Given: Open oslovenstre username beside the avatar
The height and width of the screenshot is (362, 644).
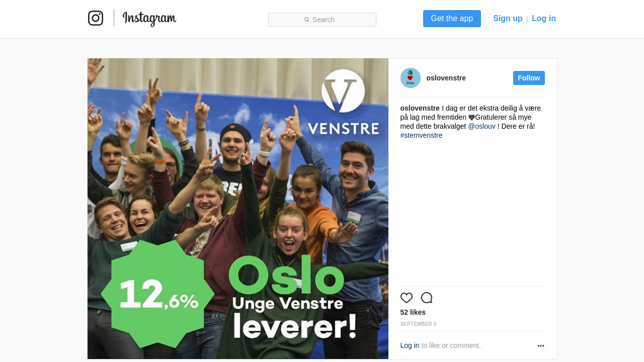Looking at the screenshot, I should pyautogui.click(x=446, y=78).
